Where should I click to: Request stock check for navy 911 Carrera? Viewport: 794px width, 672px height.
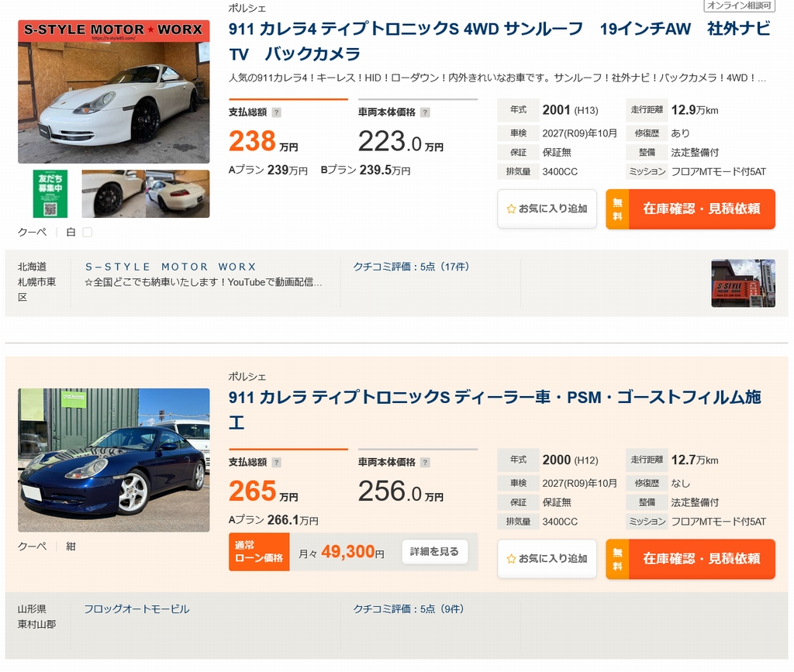coord(690,558)
